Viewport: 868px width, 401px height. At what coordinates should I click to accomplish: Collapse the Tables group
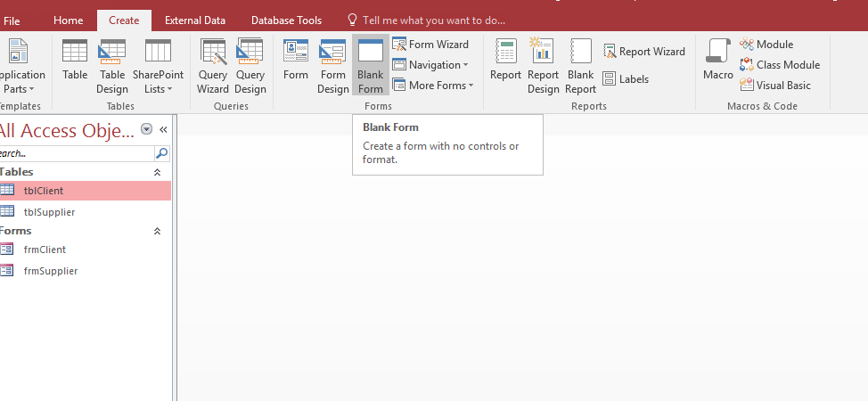[x=157, y=172]
